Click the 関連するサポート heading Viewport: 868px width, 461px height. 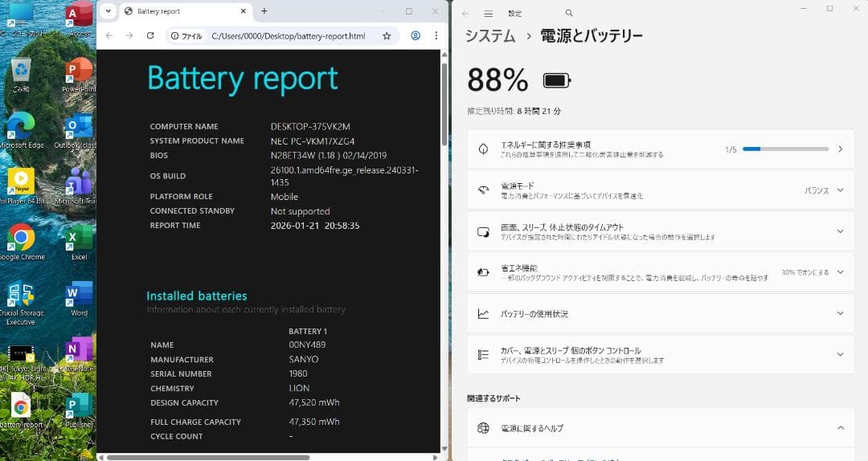point(493,398)
